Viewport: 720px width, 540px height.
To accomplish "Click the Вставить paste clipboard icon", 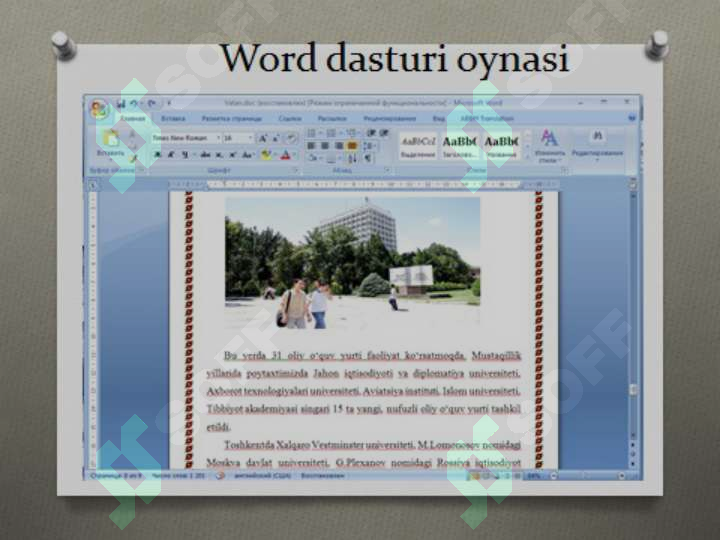I will (x=111, y=138).
